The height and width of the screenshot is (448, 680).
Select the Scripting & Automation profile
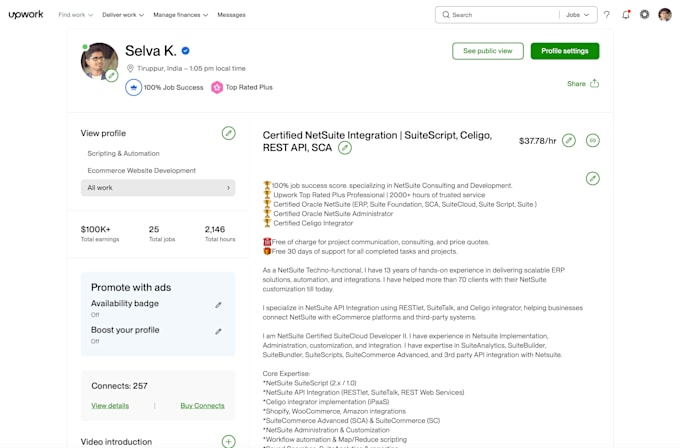pos(123,154)
